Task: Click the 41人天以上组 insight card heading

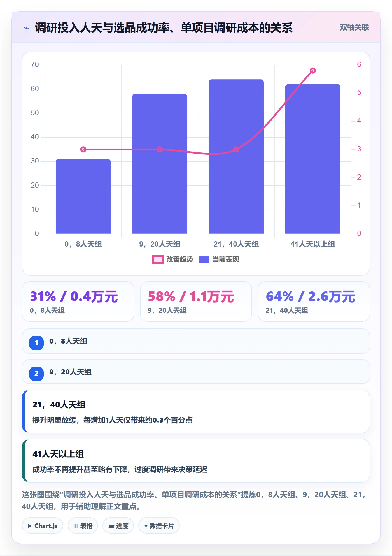Action: point(58,454)
